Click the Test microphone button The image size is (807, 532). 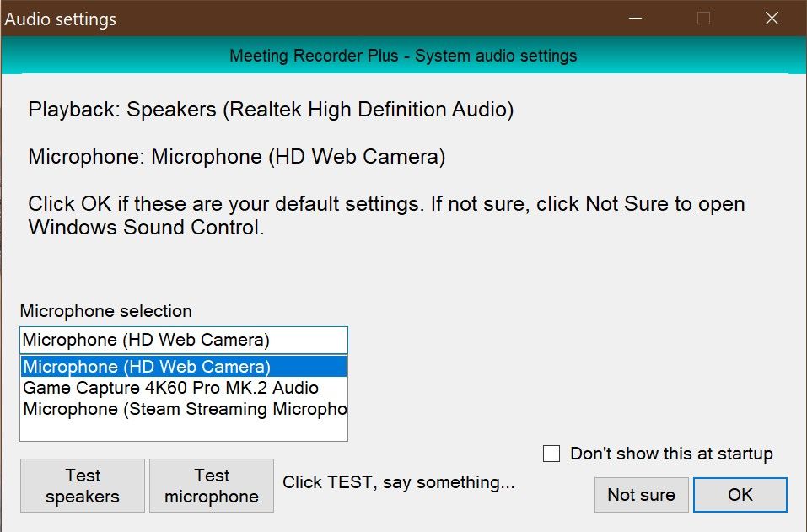(x=211, y=485)
